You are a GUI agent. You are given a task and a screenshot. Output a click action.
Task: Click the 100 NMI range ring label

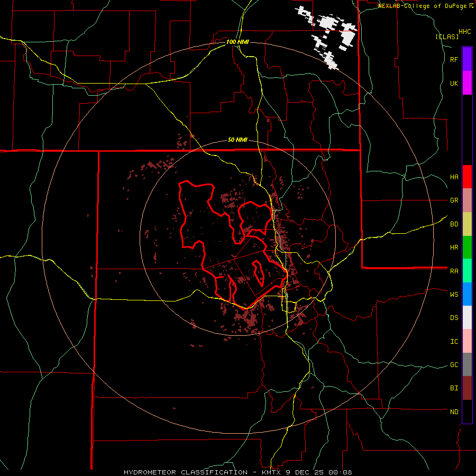click(x=237, y=42)
